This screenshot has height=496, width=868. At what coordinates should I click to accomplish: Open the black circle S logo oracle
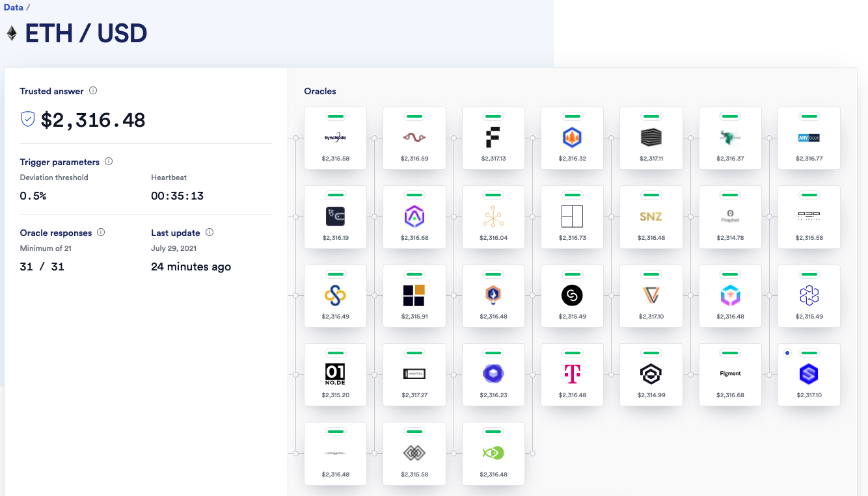pyautogui.click(x=573, y=296)
